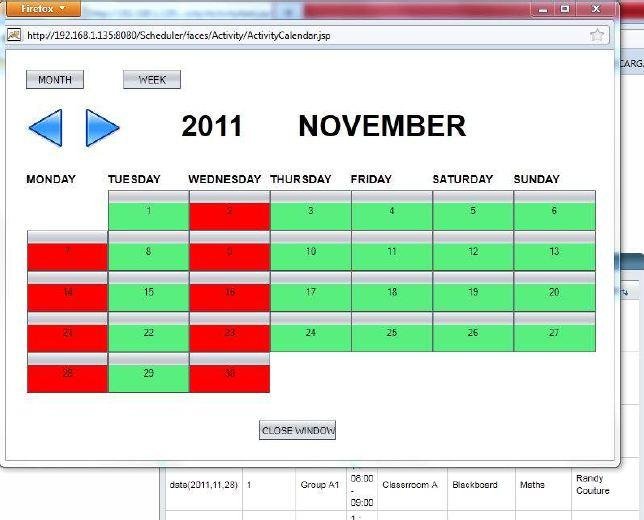The width and height of the screenshot is (644, 520).
Task: Select November 6 day cell
Action: coord(554,210)
